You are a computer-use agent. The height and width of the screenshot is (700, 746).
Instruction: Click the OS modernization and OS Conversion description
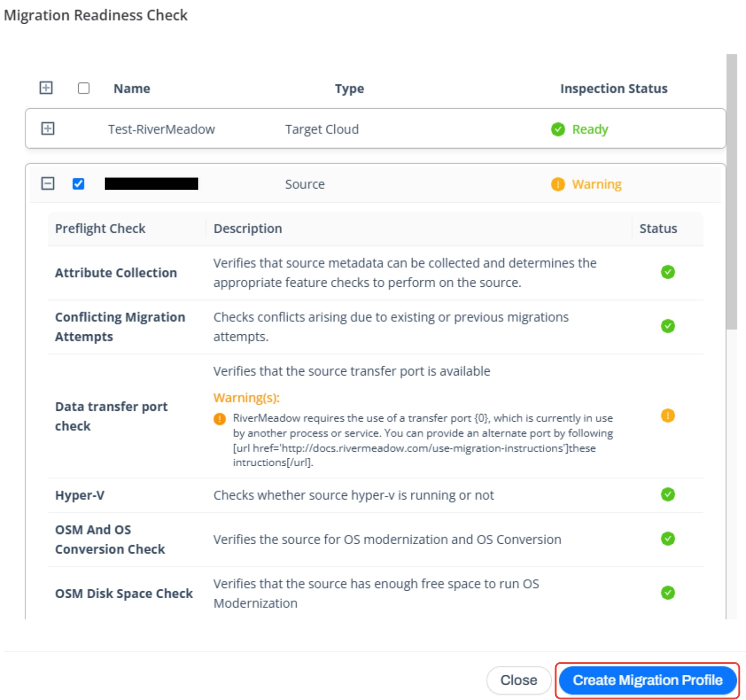coord(387,539)
